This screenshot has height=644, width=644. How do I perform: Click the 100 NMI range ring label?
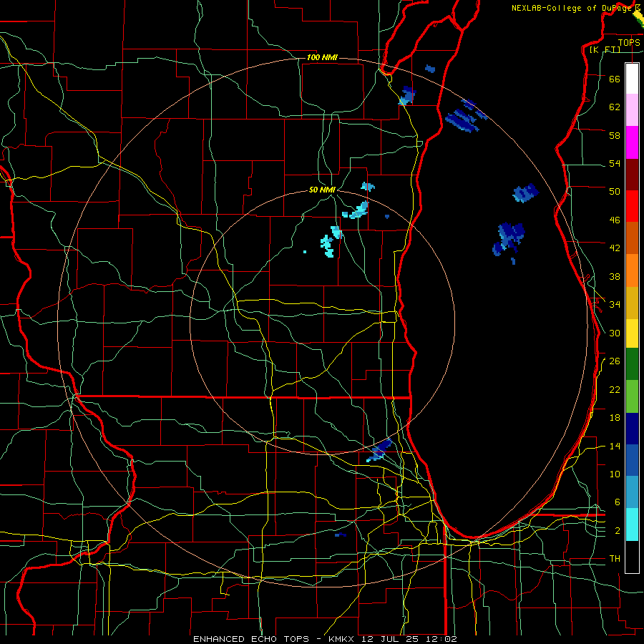tap(322, 57)
